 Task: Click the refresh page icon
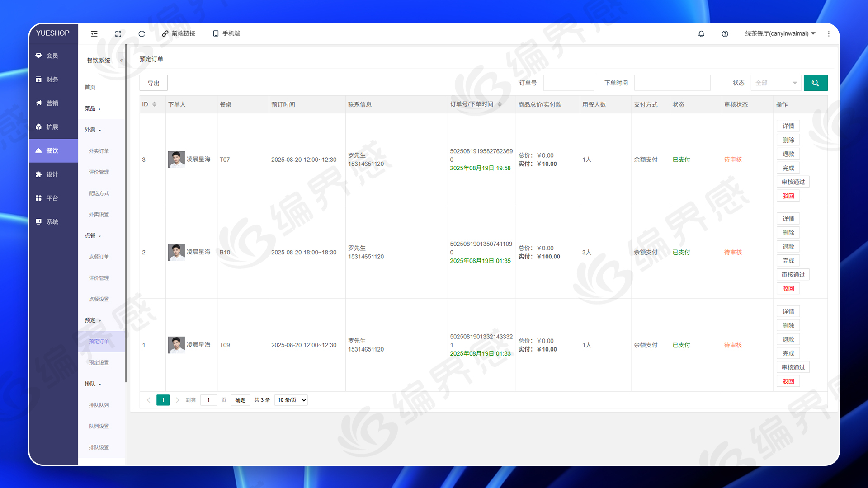142,34
